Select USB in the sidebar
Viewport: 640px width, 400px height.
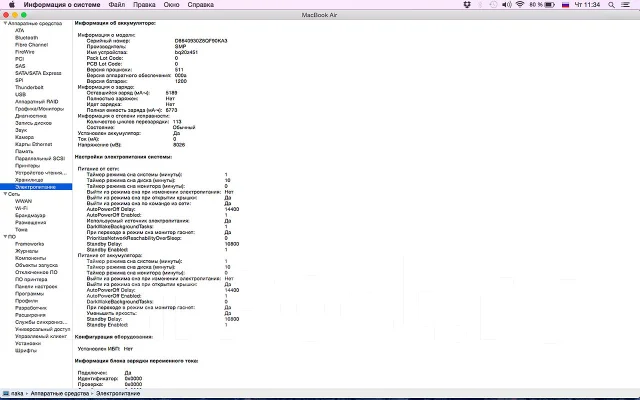tap(20, 94)
